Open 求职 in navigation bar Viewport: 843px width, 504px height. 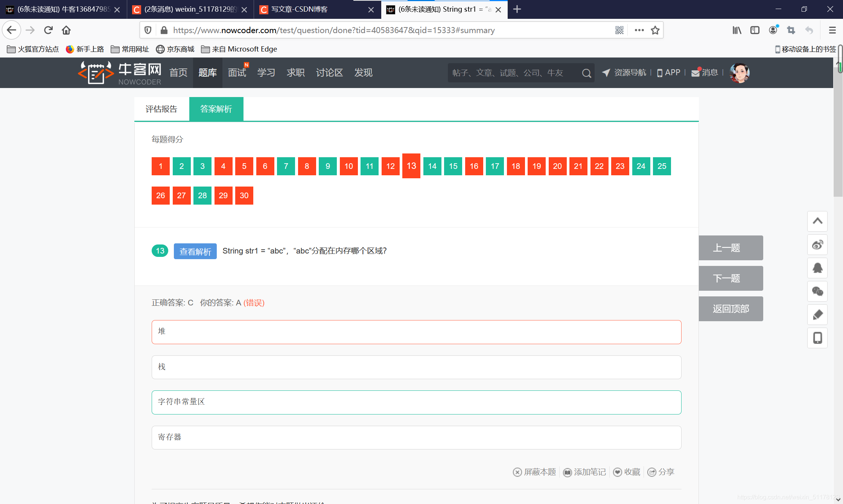(296, 73)
